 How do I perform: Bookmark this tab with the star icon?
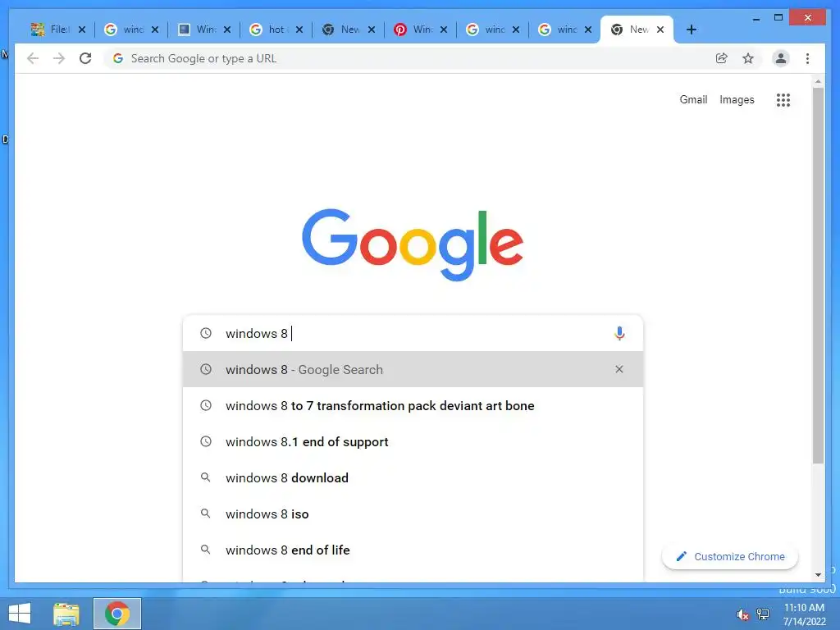click(748, 58)
